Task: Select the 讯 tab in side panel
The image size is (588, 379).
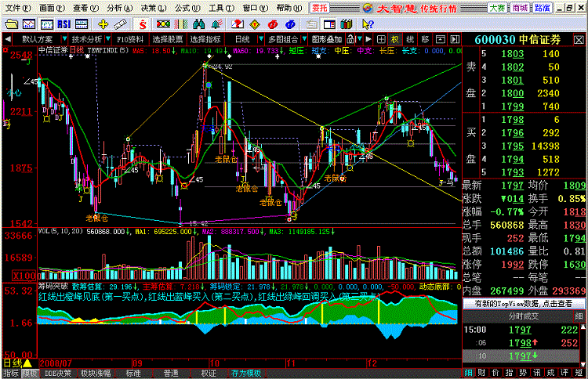Action: 537,373
